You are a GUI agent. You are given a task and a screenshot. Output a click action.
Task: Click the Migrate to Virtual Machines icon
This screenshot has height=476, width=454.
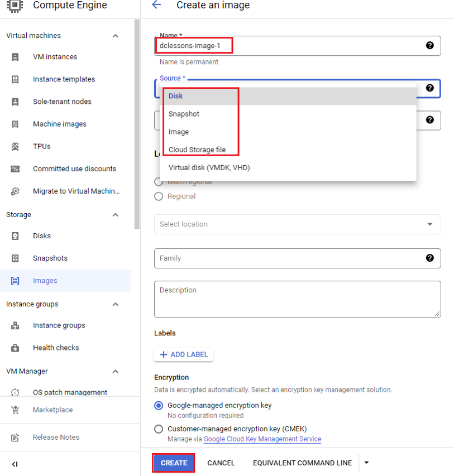(15, 191)
